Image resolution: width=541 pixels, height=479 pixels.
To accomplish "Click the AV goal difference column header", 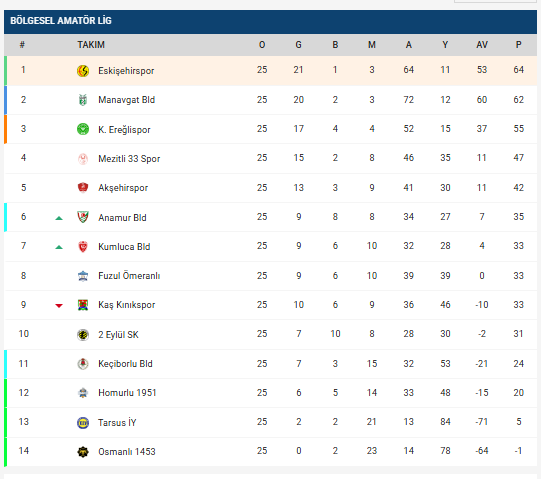I will point(482,45).
